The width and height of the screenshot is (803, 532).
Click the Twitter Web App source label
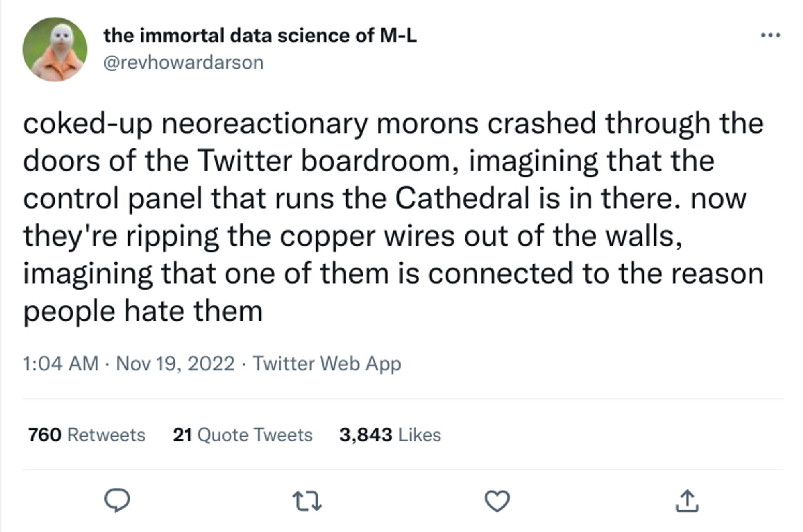(x=327, y=363)
